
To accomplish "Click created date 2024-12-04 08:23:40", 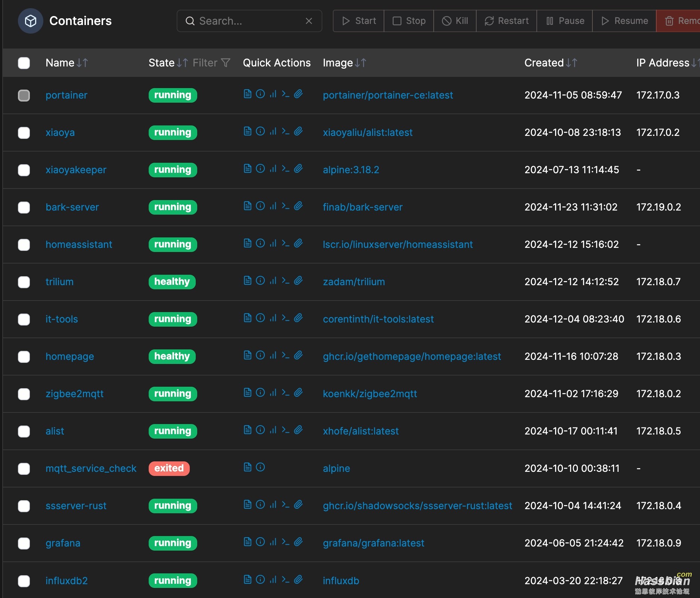I will 574,319.
